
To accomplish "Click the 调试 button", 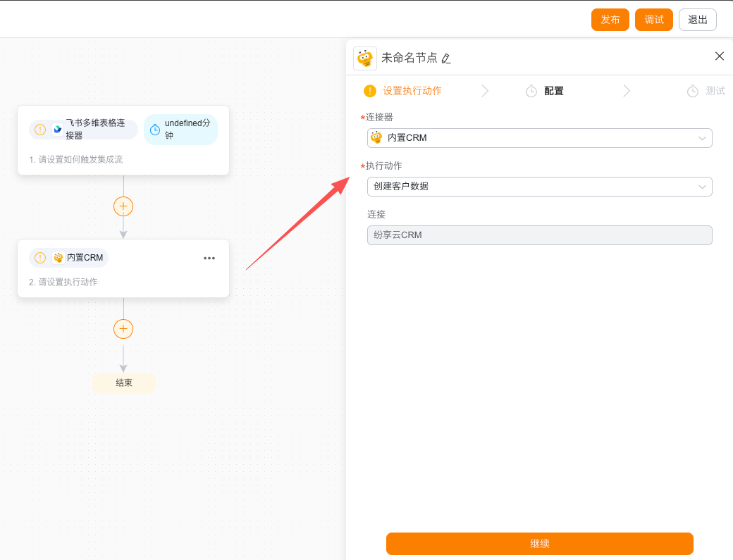I will pyautogui.click(x=654, y=20).
